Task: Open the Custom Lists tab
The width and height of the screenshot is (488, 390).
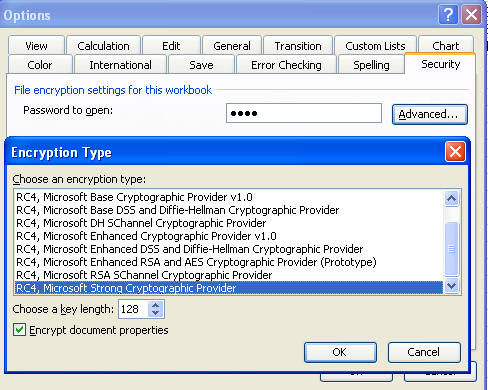Action: click(x=375, y=45)
